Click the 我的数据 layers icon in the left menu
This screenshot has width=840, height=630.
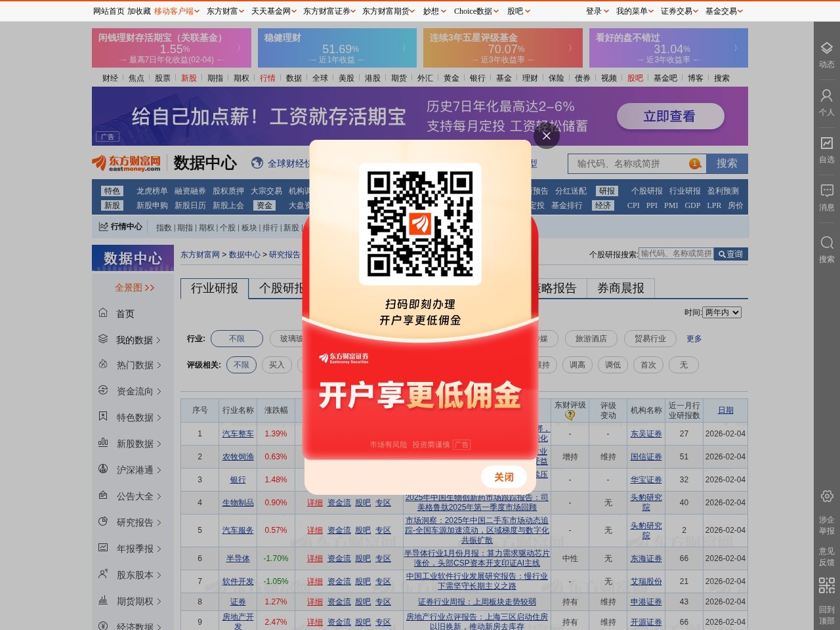[103, 339]
